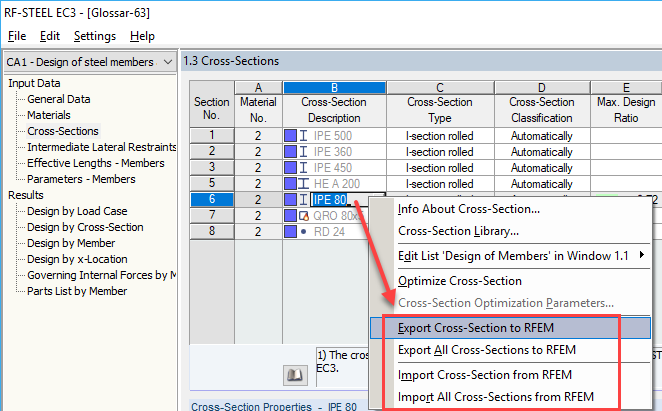Open Design by Member results

click(x=71, y=243)
